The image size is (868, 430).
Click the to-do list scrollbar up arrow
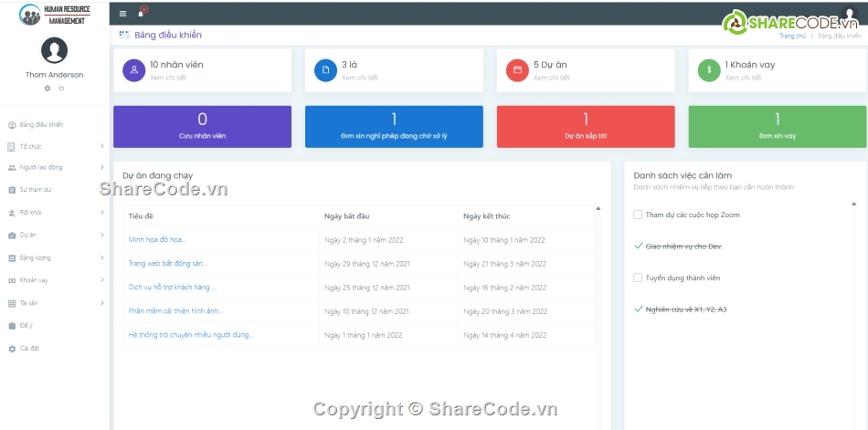point(854,205)
